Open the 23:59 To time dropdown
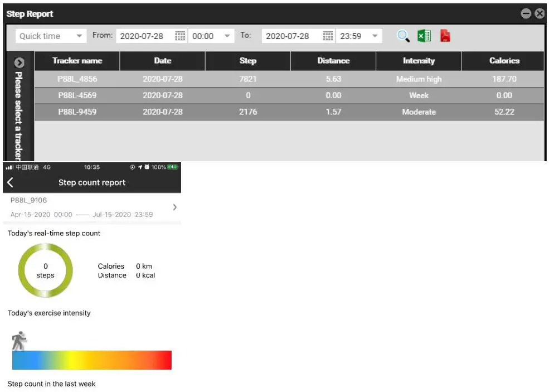Viewport: 549px width, 392px height. click(x=359, y=36)
